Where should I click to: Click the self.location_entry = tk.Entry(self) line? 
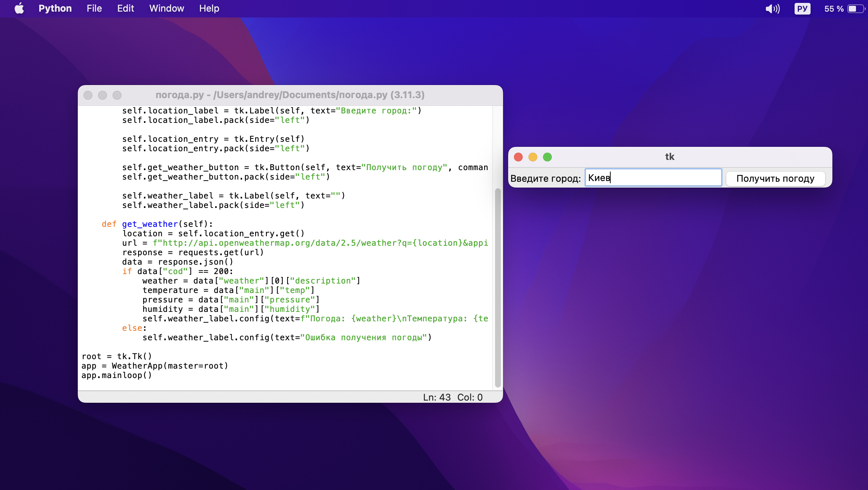pyautogui.click(x=213, y=139)
